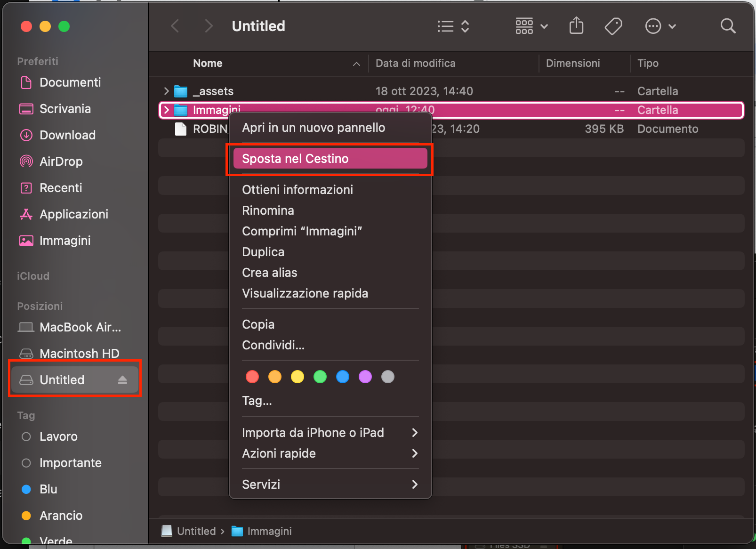Select Applicazioni in the sidebar
The image size is (756, 549).
point(74,214)
